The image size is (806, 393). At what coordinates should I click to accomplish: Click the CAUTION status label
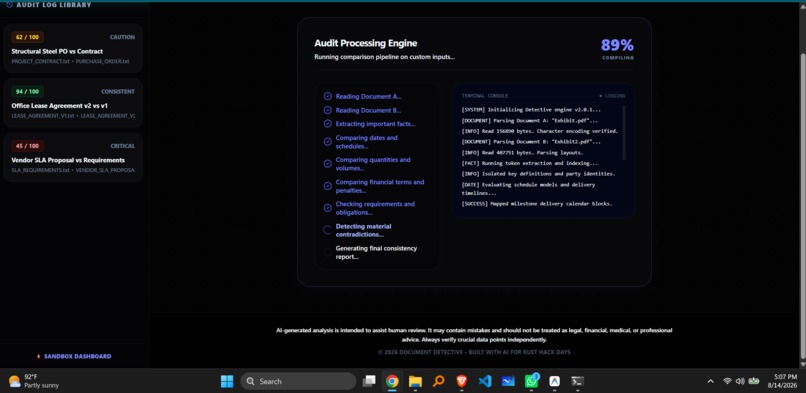pyautogui.click(x=122, y=37)
